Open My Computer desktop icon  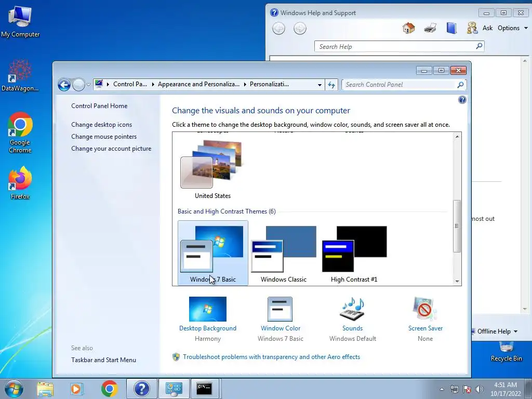pos(20,21)
